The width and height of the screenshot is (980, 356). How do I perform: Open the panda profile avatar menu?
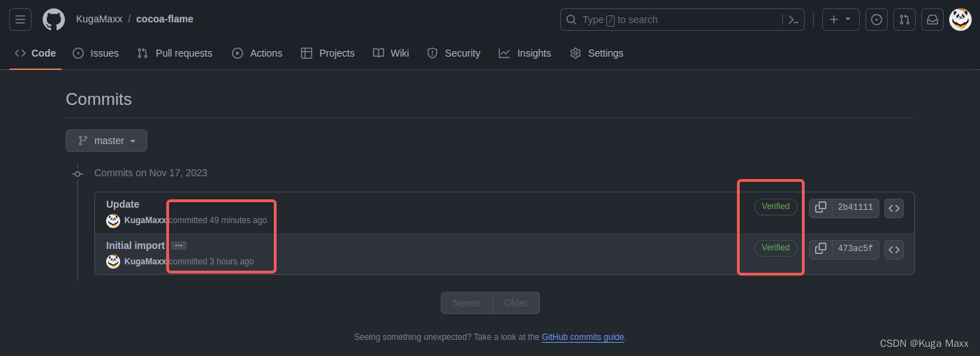(960, 20)
